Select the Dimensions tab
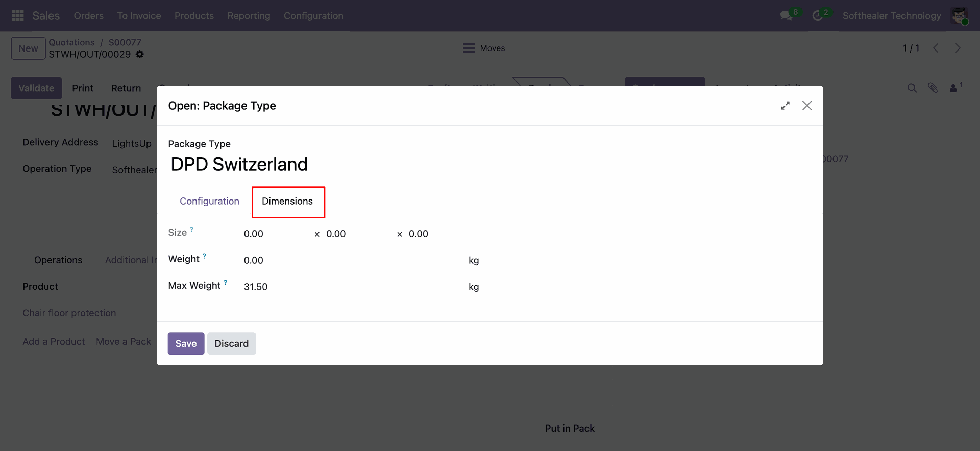 [287, 201]
